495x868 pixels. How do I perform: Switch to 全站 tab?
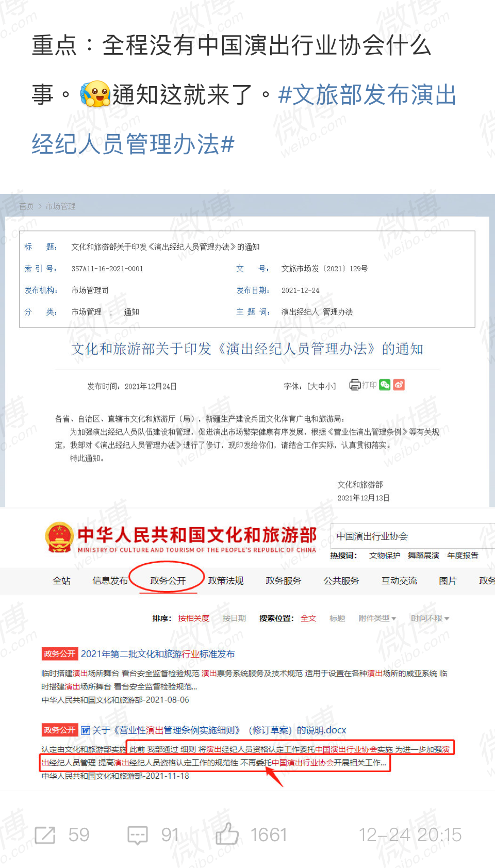tap(61, 581)
